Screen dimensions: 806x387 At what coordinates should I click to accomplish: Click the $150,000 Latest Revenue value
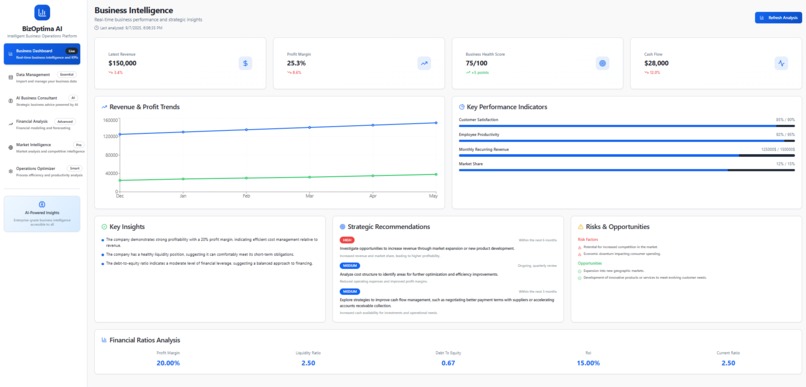coord(122,63)
